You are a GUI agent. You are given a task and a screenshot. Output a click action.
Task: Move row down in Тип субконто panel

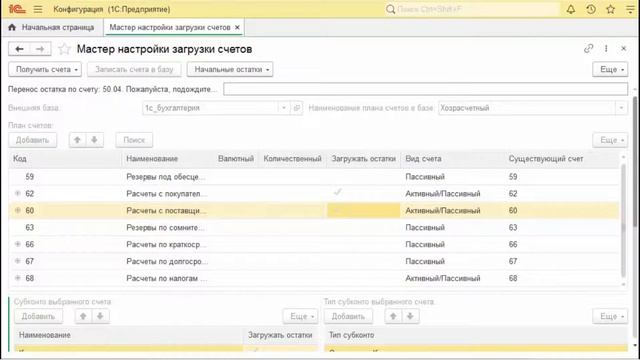[x=410, y=316]
